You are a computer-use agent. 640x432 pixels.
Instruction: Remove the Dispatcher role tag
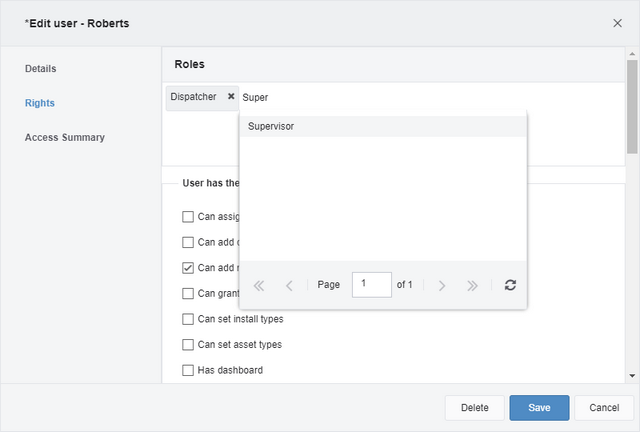pyautogui.click(x=231, y=96)
